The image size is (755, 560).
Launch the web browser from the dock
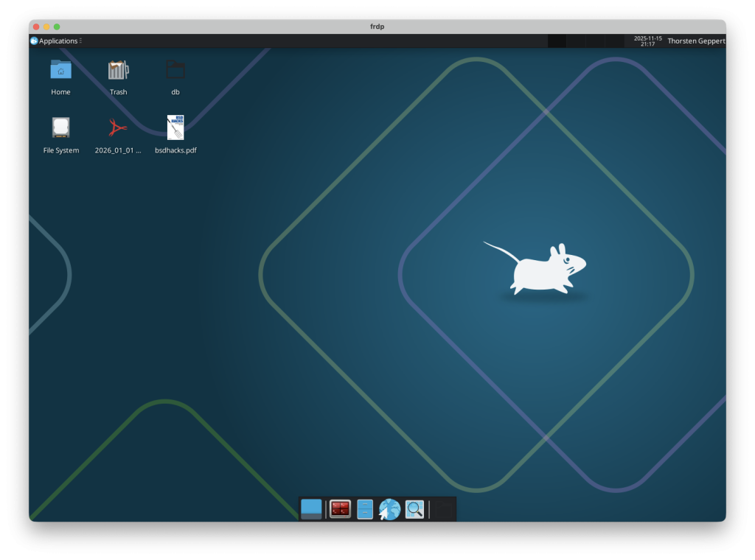[389, 508]
